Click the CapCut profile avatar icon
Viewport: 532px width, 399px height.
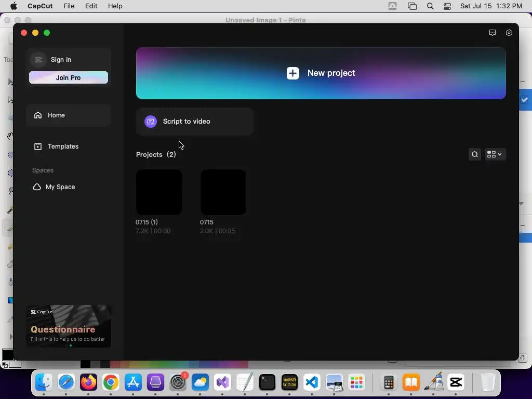38,60
